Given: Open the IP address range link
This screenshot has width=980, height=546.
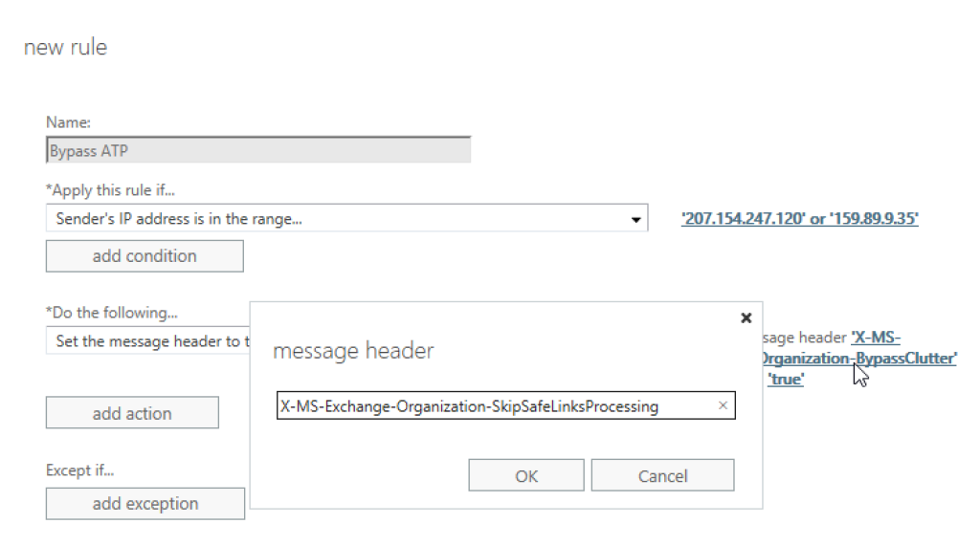Looking at the screenshot, I should pyautogui.click(x=799, y=219).
